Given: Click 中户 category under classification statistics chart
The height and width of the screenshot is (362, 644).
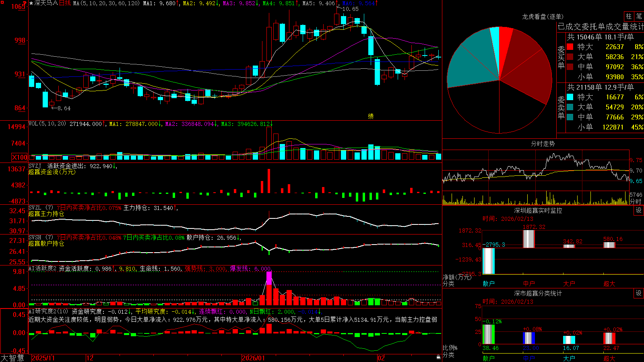Looking at the screenshot, I should click(x=529, y=358).
